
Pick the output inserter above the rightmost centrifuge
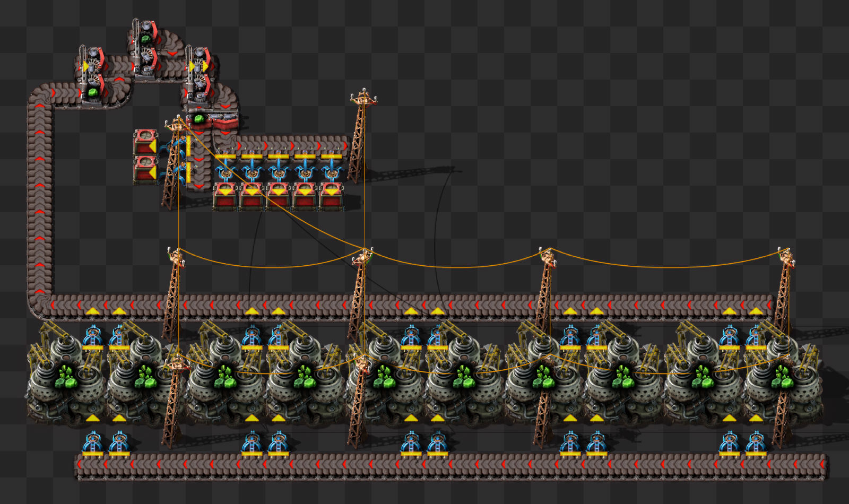[756, 337]
